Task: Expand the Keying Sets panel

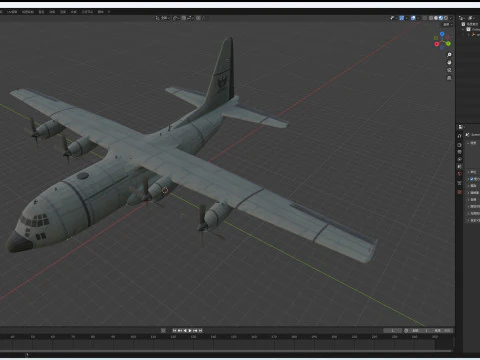Action: [x=473, y=193]
